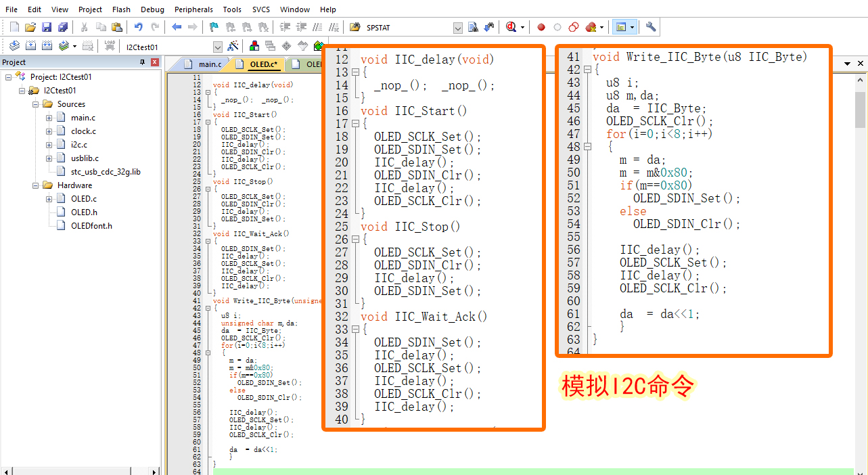
Task: Click the Batch Build icon
Action: [x=64, y=46]
